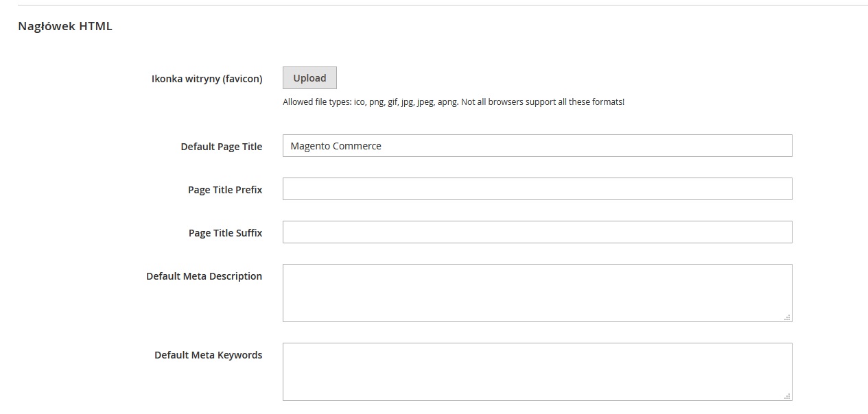Select the Page Title Suffix text box
868x414 pixels.
[537, 232]
